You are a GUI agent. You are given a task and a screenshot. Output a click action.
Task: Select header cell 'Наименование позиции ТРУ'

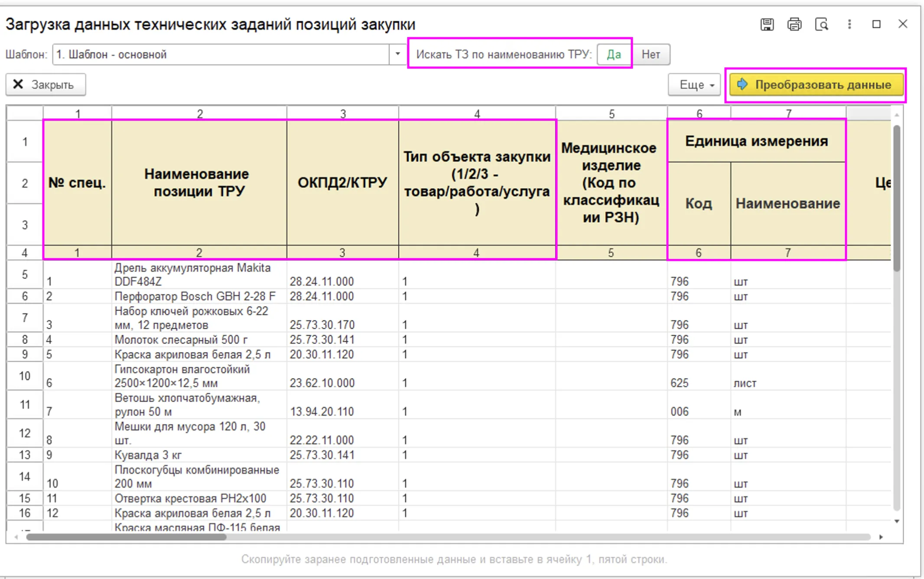pyautogui.click(x=199, y=182)
